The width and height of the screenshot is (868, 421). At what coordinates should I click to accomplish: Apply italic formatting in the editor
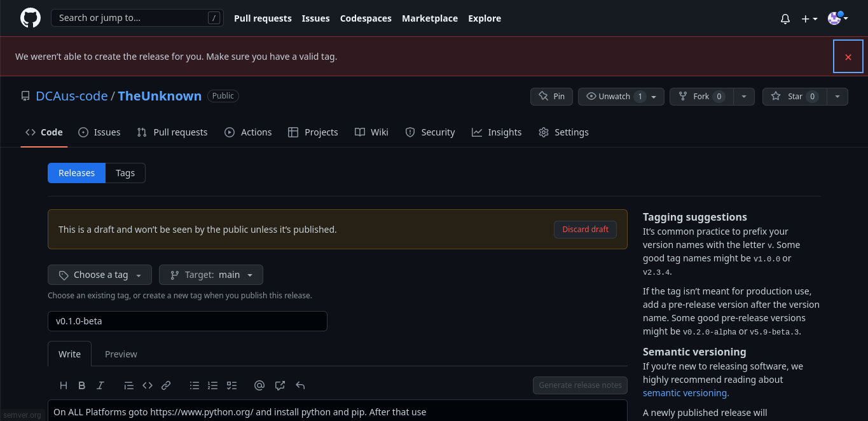point(100,385)
